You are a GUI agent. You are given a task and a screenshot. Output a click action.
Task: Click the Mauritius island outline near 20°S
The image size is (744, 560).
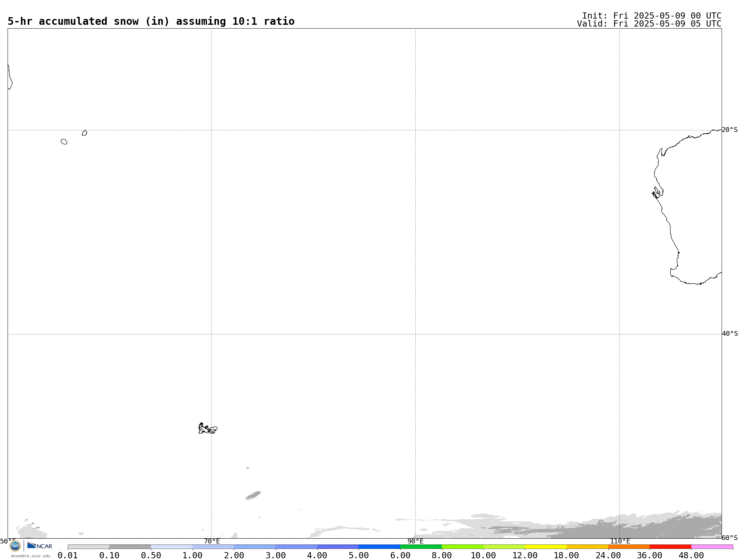click(84, 133)
